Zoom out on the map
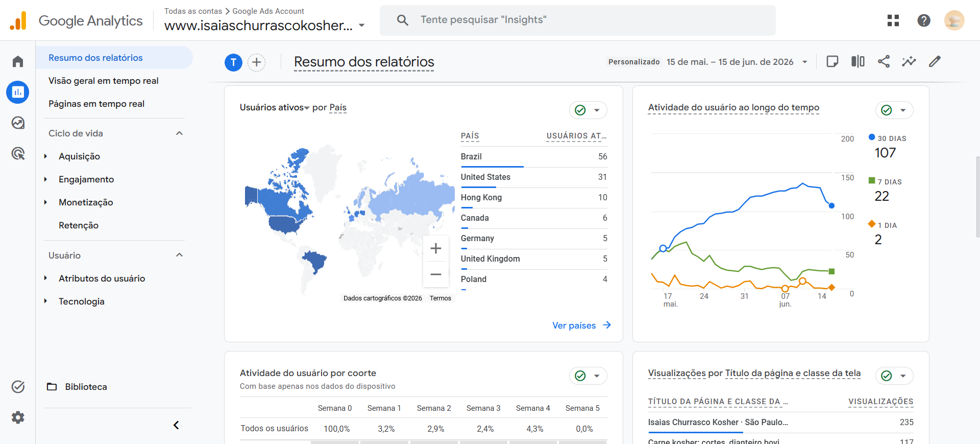Viewport: 980px width, 444px height. tap(436, 274)
